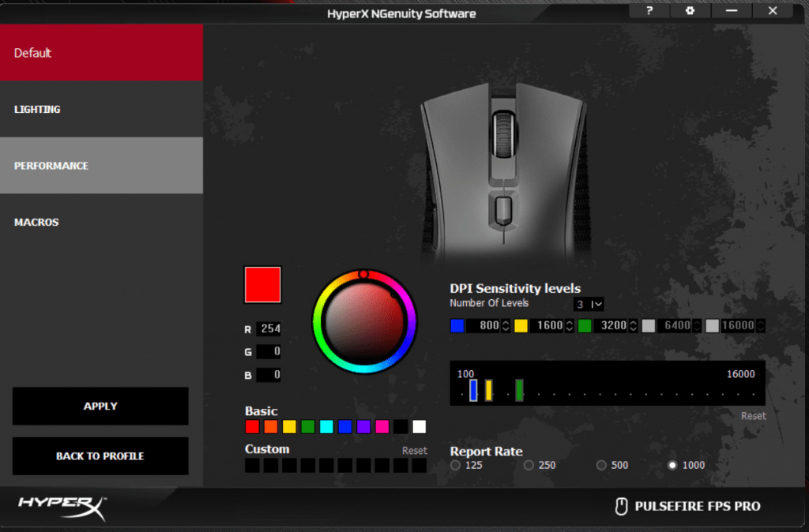
Task: Select the 125 report rate
Action: [456, 466]
